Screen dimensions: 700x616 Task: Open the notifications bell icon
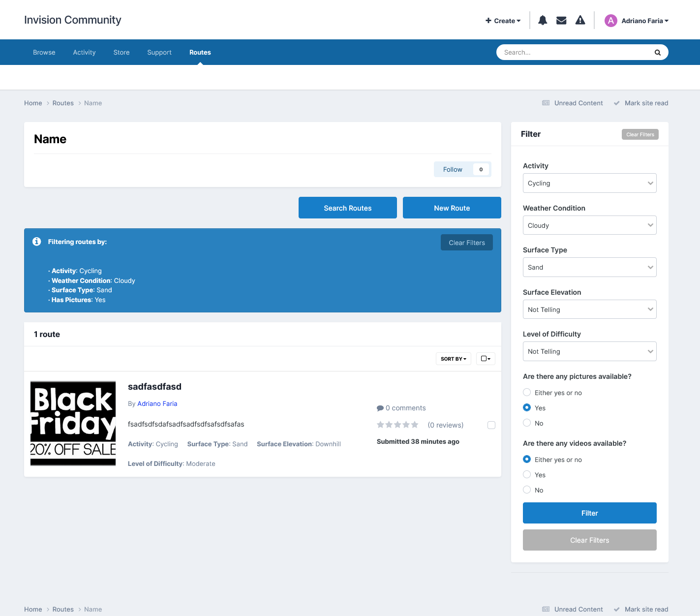coord(543,20)
